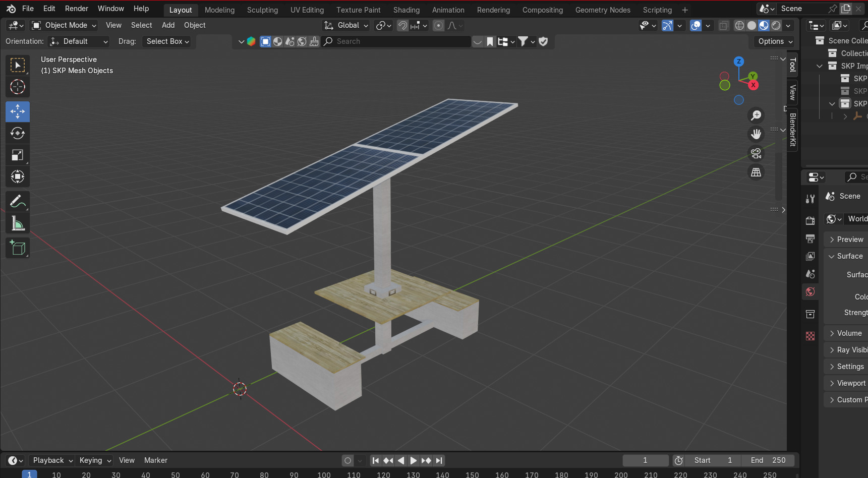Open the Texture properties tab icon

(811, 336)
